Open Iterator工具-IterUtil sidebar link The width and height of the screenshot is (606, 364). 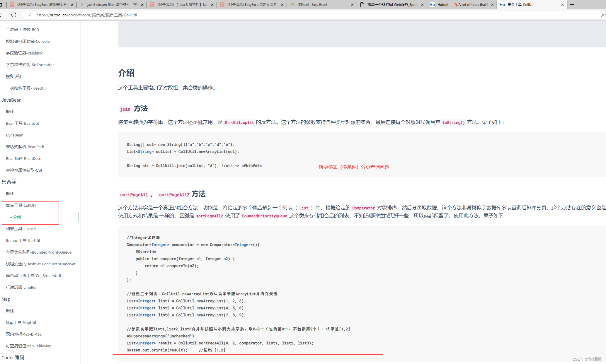(23, 240)
